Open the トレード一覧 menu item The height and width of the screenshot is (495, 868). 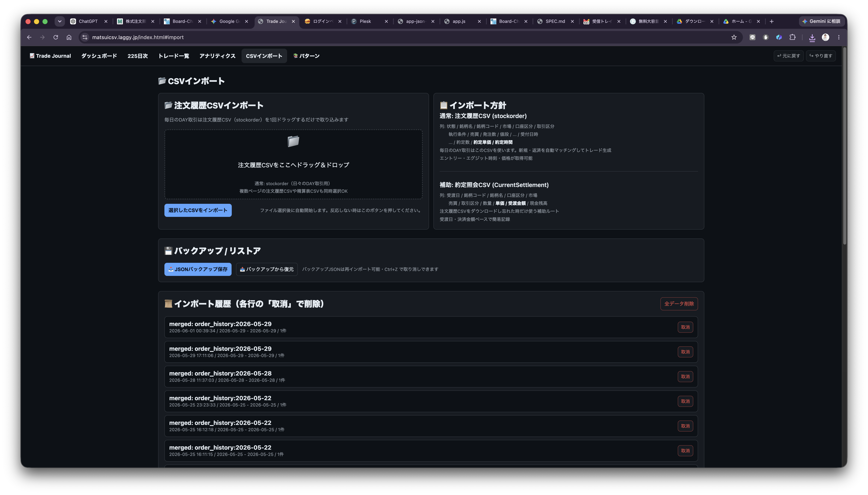(x=173, y=56)
